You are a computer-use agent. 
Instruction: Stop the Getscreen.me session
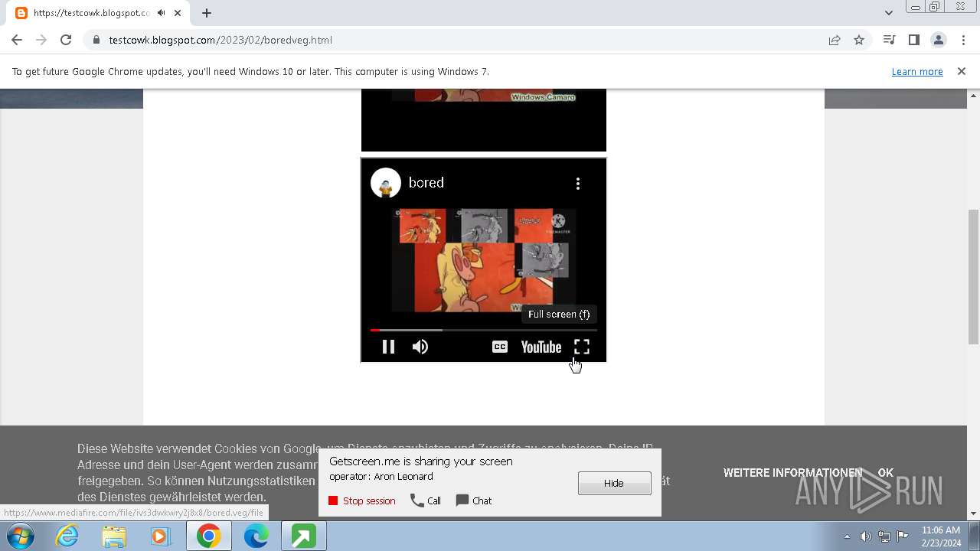(362, 500)
